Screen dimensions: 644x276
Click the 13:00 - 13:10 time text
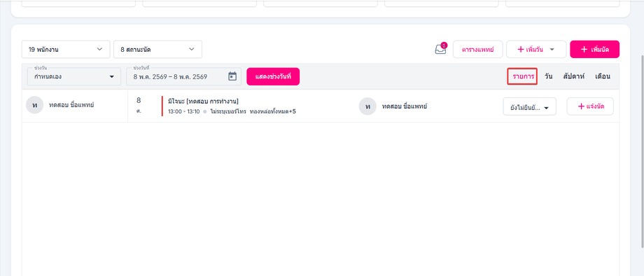[x=183, y=111]
